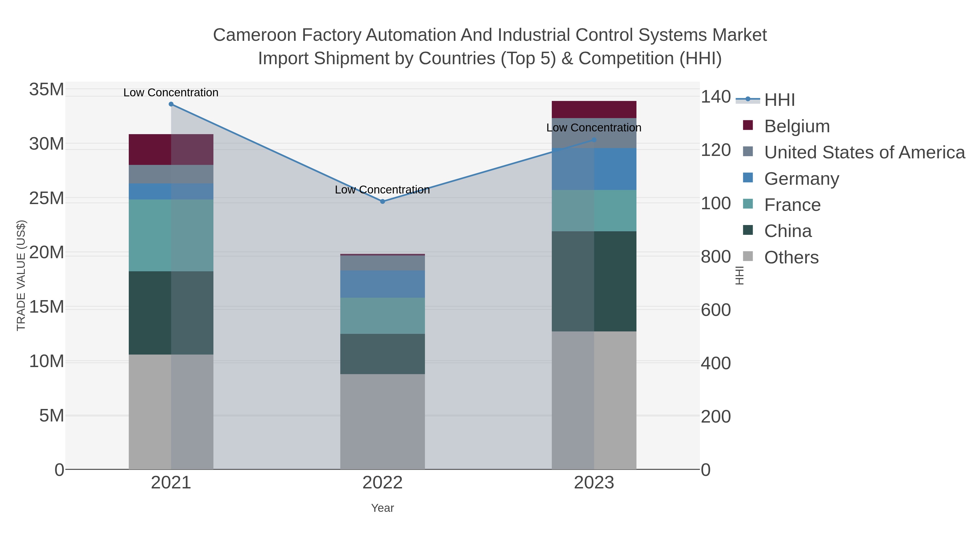Click the 'Year' x-axis title
This screenshot has width=980, height=551.
pos(382,508)
